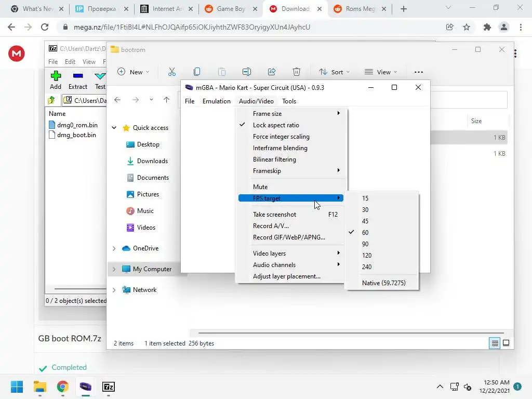This screenshot has width=532, height=399.
Task: Click the Delete trash icon in Explorer toolbar
Action: pyautogui.click(x=297, y=72)
